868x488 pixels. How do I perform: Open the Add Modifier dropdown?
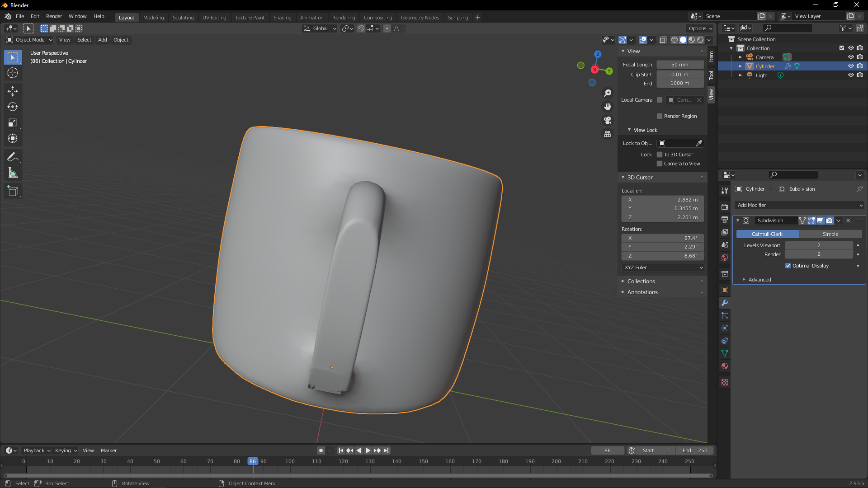point(799,205)
